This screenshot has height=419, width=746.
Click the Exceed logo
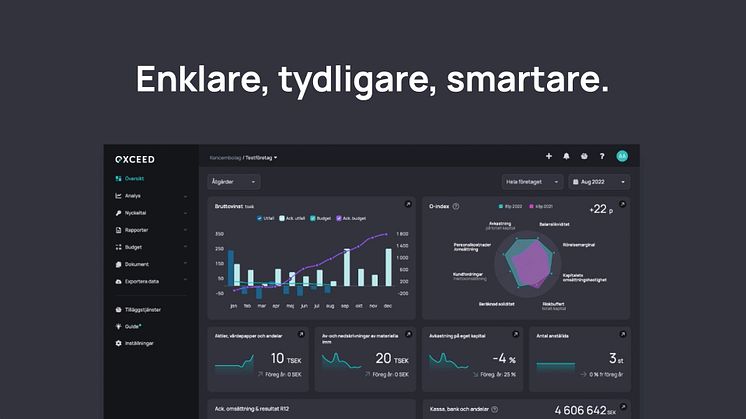click(x=135, y=157)
